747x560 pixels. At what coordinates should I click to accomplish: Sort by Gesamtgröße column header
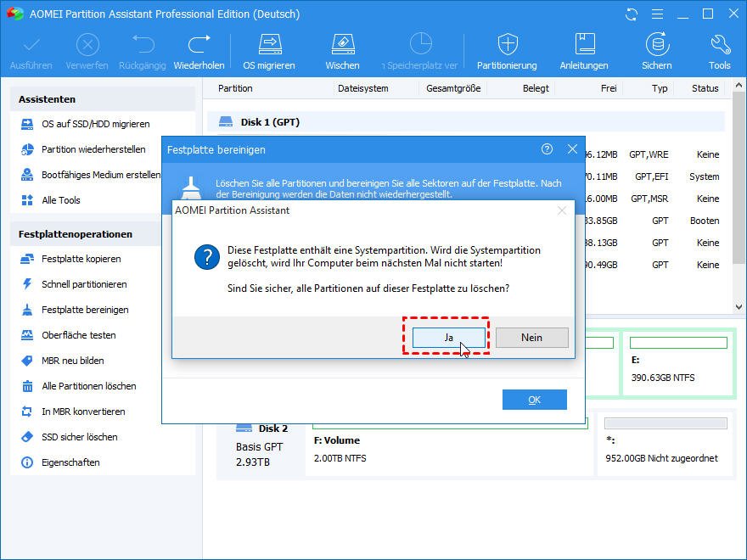tap(453, 88)
